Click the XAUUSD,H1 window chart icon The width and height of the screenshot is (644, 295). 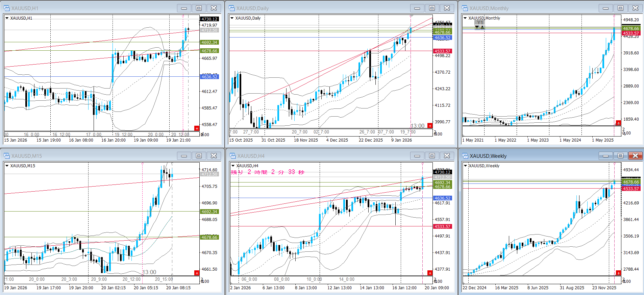click(7, 8)
